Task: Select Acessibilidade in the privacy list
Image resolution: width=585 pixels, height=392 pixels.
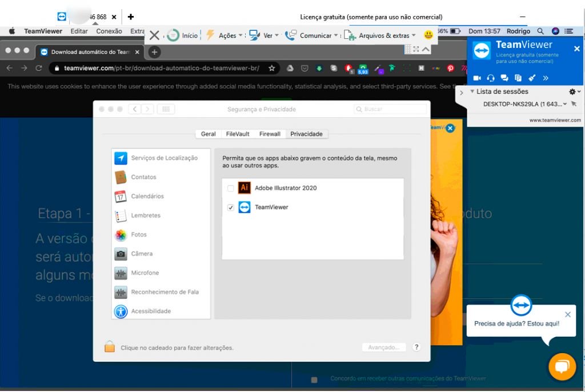Action: click(161, 311)
